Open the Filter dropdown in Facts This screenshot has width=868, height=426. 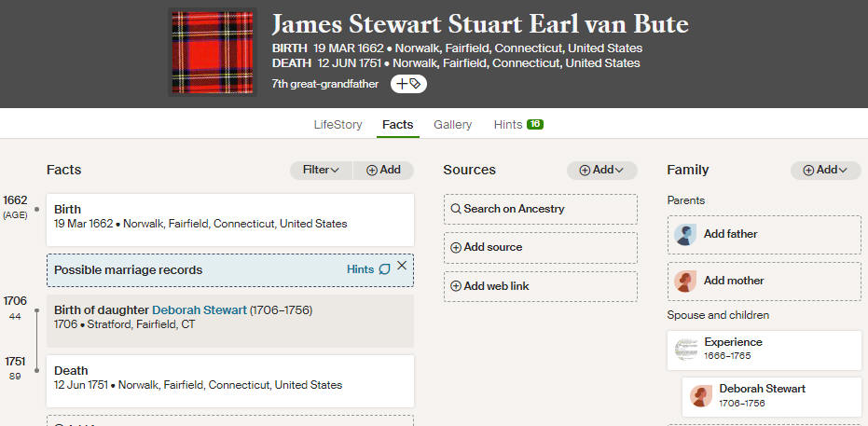(321, 171)
